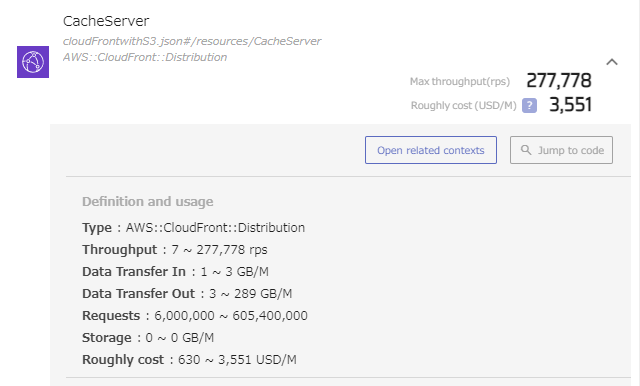Collapse the CacheServer details with the chevron
This screenshot has width=640, height=386.
[612, 62]
